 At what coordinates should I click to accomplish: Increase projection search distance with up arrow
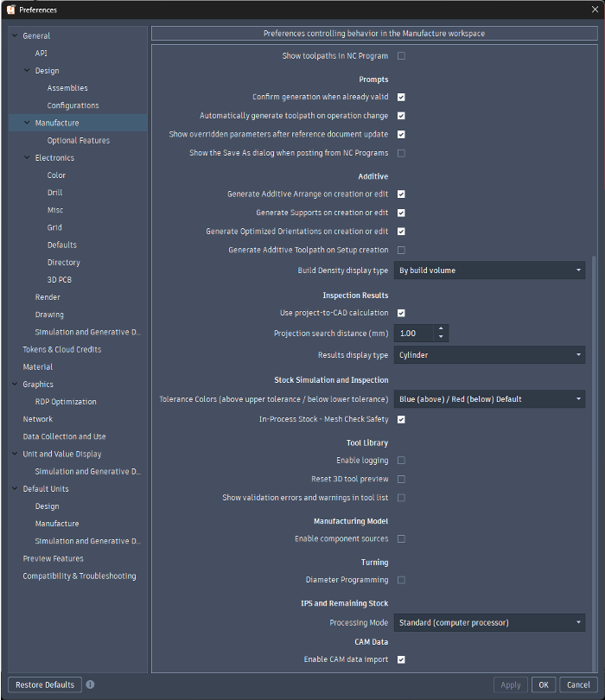(441, 329)
